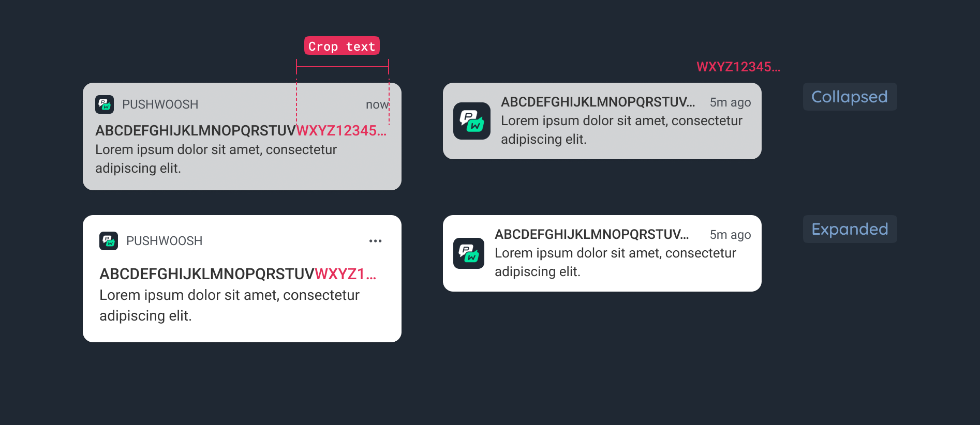980x425 pixels.
Task: Click the Lorem ipsum body text in the white left notification
Action: point(229,305)
